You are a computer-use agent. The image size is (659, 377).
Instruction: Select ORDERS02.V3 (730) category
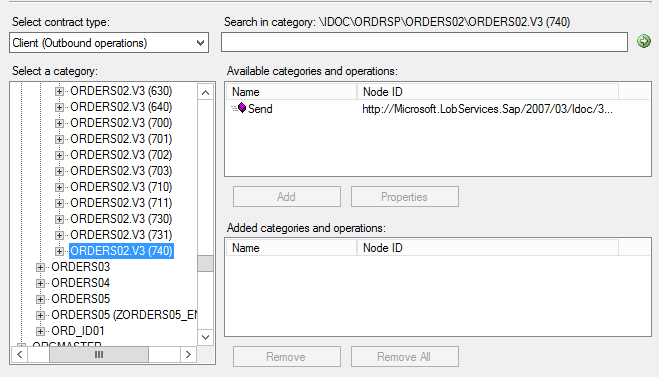[121, 219]
